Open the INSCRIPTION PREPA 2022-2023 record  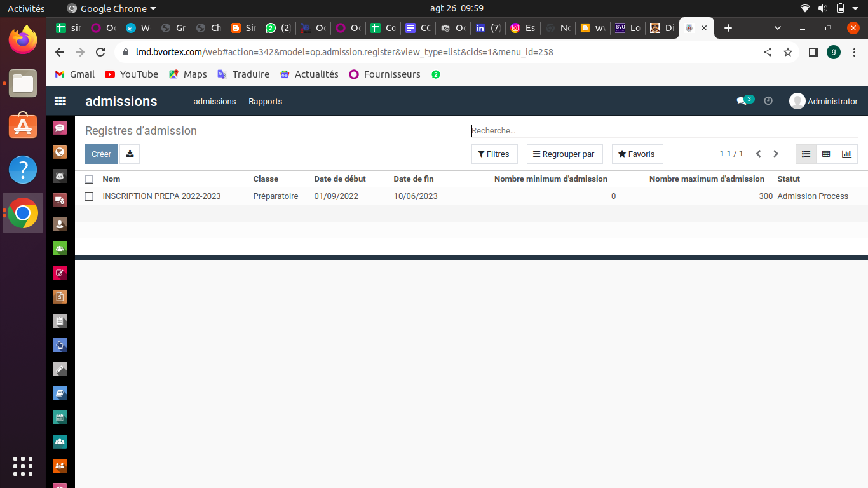[161, 196]
